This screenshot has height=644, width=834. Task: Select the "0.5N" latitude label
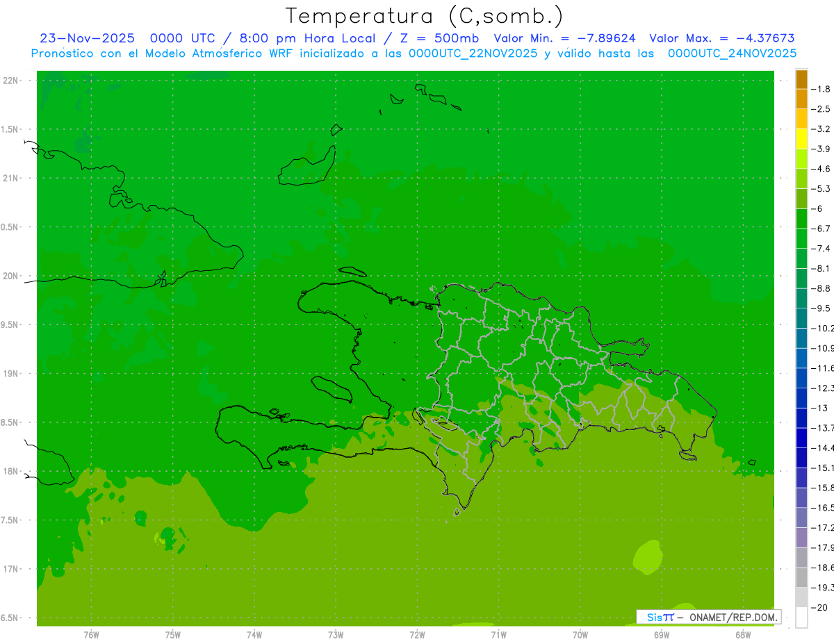[10, 227]
